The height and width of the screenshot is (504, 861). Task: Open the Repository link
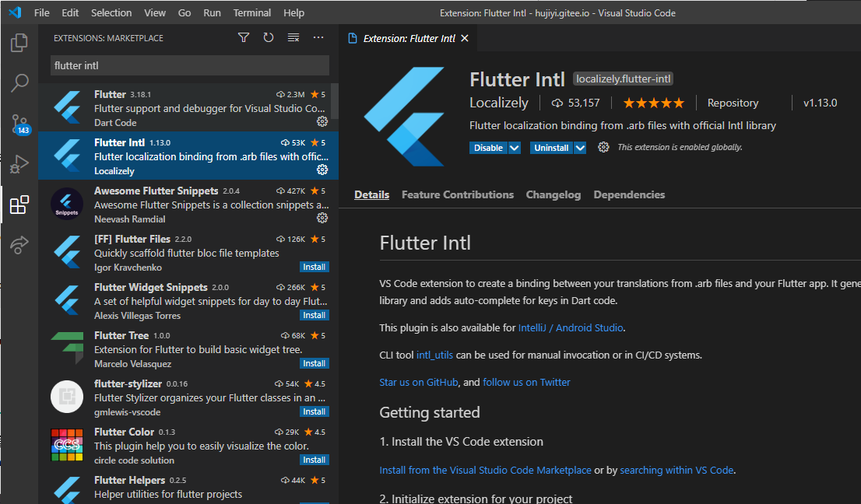pyautogui.click(x=733, y=103)
